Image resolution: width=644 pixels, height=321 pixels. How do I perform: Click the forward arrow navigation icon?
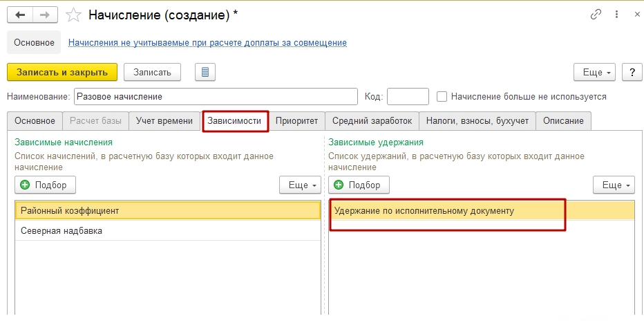pos(45,15)
